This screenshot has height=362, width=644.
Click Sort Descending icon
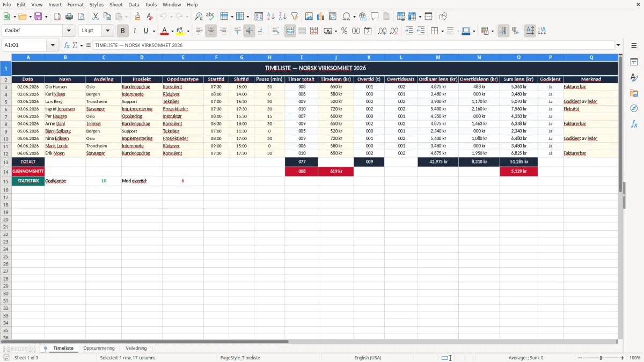(x=283, y=17)
